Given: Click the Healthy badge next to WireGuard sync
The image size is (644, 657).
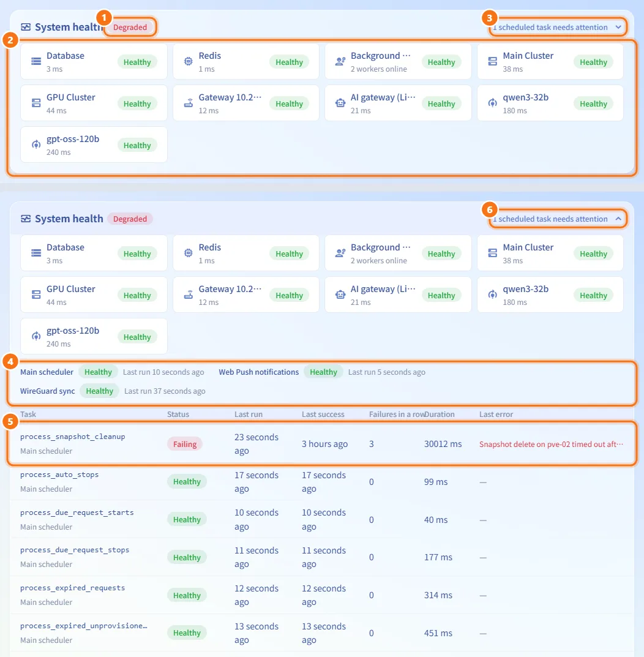Looking at the screenshot, I should pyautogui.click(x=99, y=391).
